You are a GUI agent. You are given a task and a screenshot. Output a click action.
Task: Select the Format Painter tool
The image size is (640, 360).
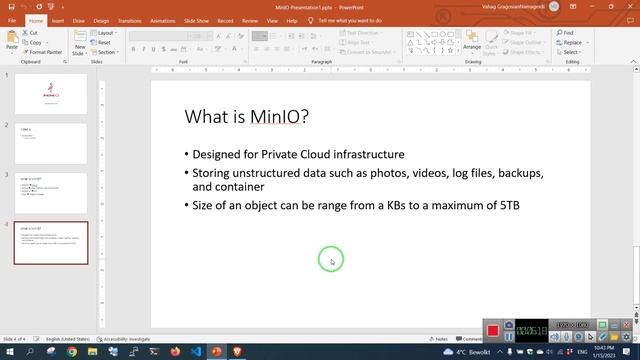[x=42, y=52]
